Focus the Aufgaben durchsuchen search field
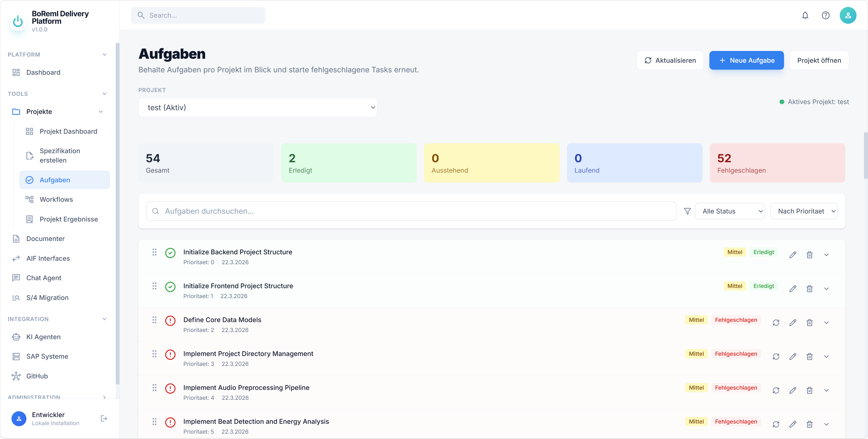 click(411, 211)
